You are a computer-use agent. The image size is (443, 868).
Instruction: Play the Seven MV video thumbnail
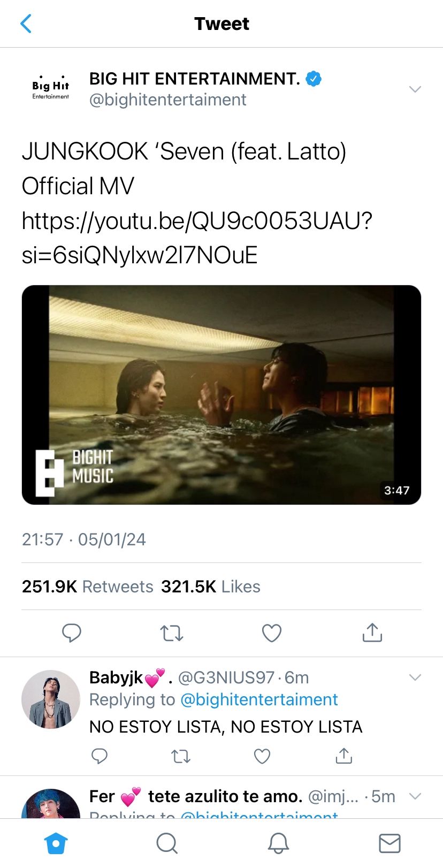pos(222,395)
